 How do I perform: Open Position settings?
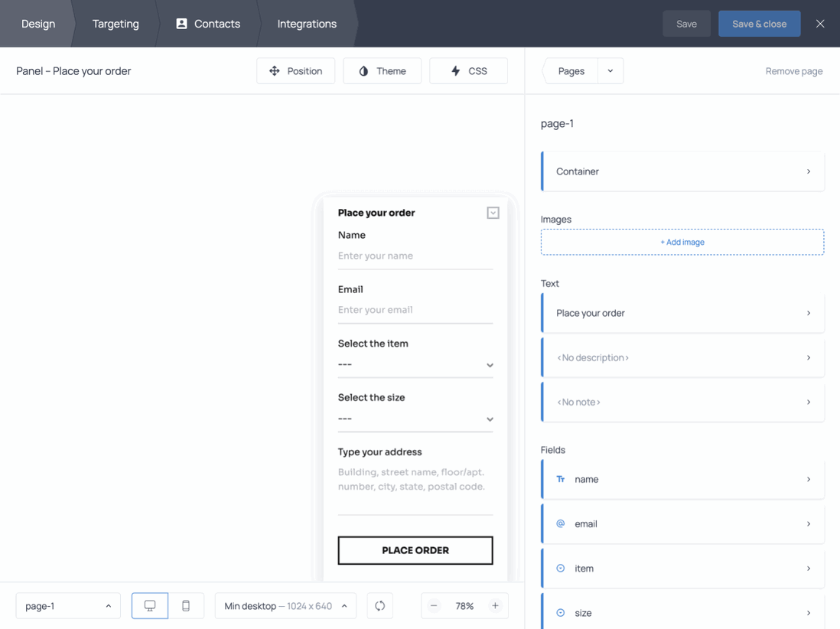click(295, 71)
